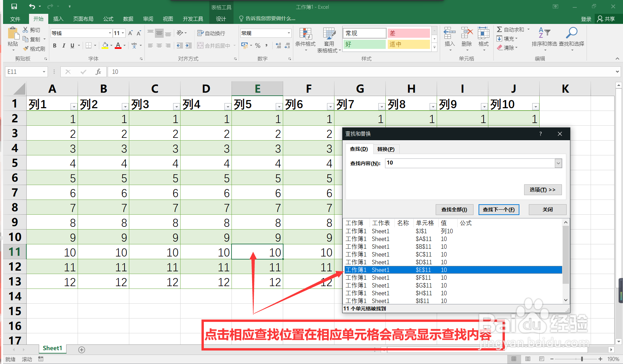Enable 自动换行 wrap text
The height and width of the screenshot is (364, 623).
click(x=212, y=33)
